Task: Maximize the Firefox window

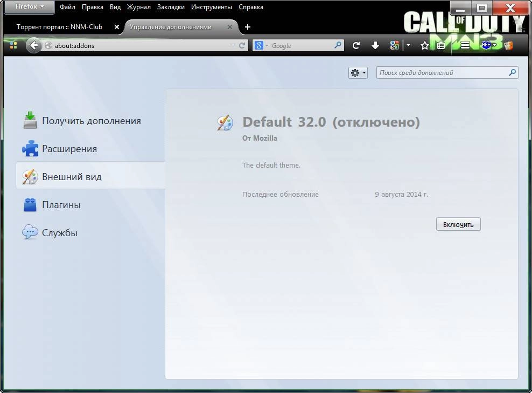Action: (x=481, y=8)
